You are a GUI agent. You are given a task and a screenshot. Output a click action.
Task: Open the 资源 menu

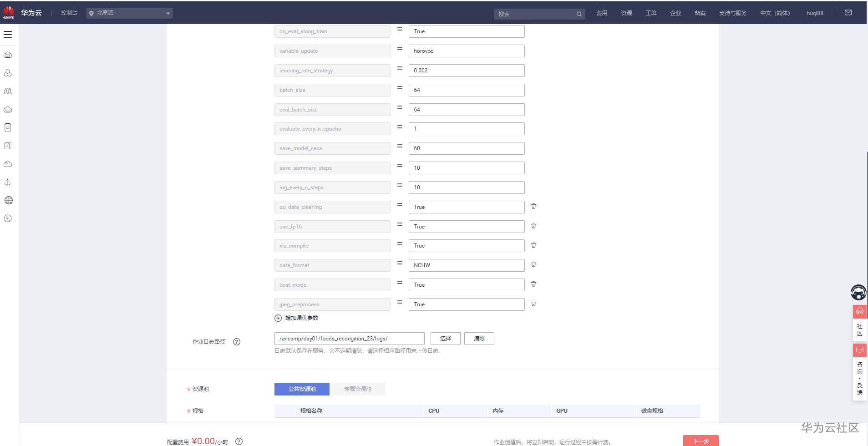point(626,13)
